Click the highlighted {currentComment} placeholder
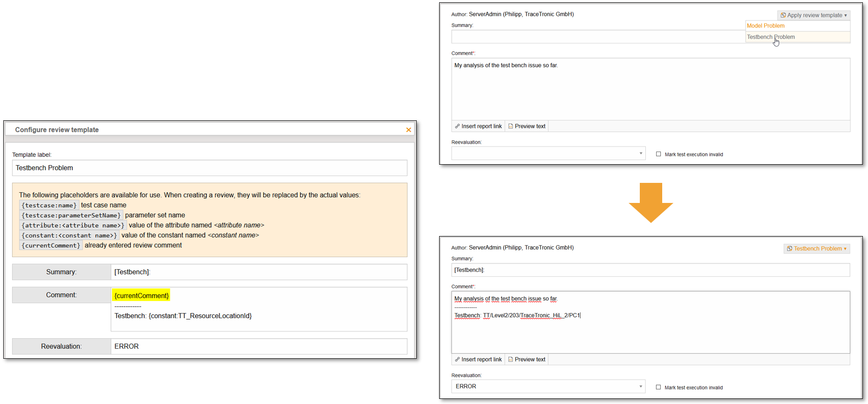 click(141, 295)
